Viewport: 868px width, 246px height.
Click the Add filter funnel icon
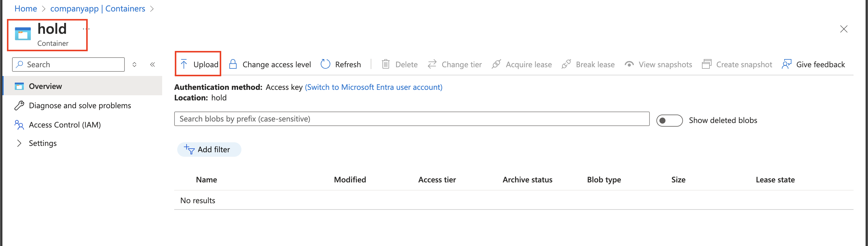tap(189, 149)
